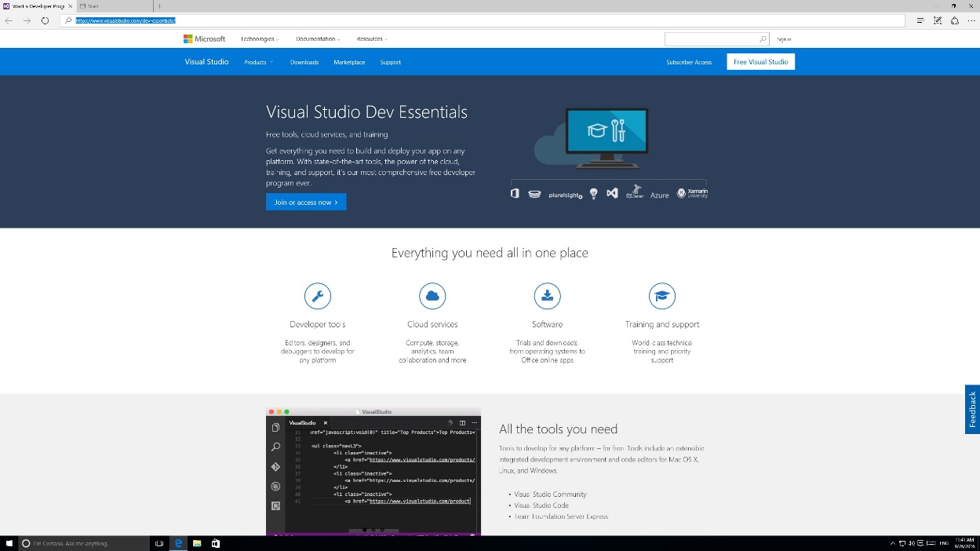This screenshot has height=551, width=980.
Task: Switch to the Start browser tab
Action: point(114,5)
